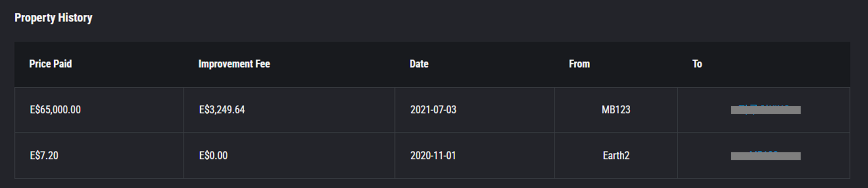Click the gray redaction bar beside Earth2
868x188 pixels.
pos(766,157)
